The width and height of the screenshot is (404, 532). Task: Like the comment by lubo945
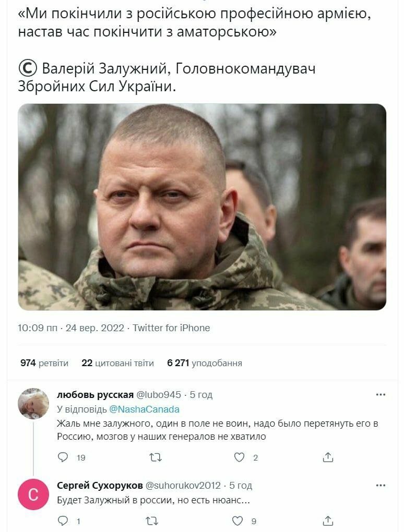(240, 457)
